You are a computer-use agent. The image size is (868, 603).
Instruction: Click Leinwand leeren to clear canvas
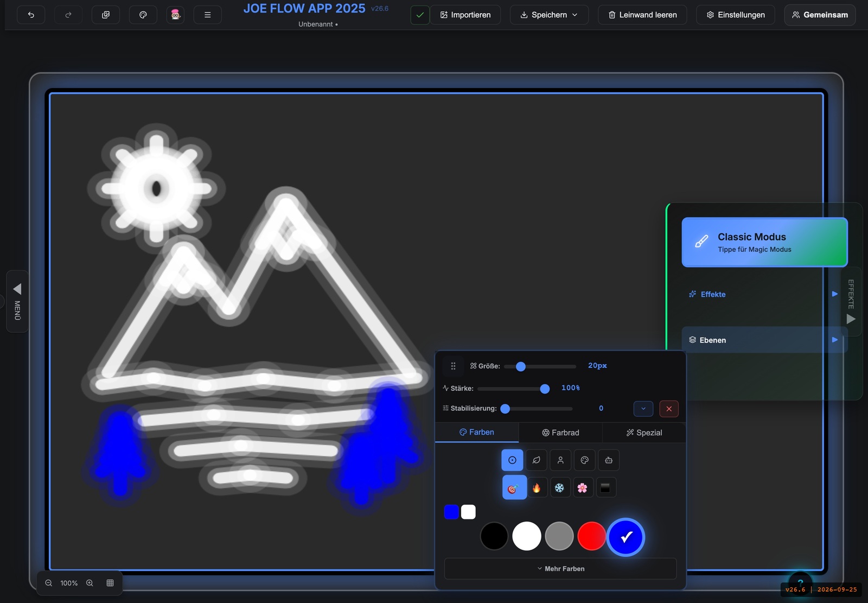pos(642,15)
